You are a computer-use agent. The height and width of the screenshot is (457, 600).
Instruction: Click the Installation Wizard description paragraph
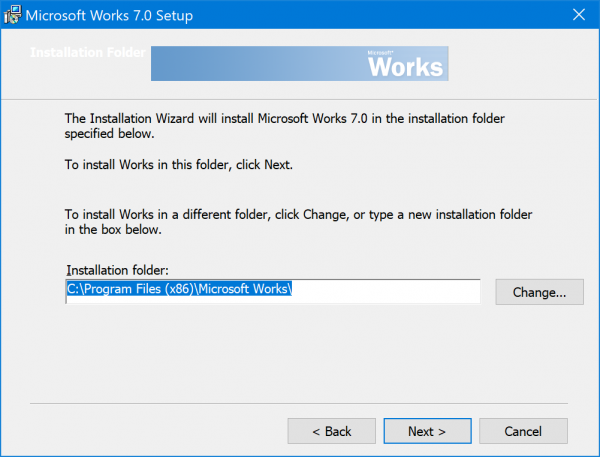click(x=285, y=125)
